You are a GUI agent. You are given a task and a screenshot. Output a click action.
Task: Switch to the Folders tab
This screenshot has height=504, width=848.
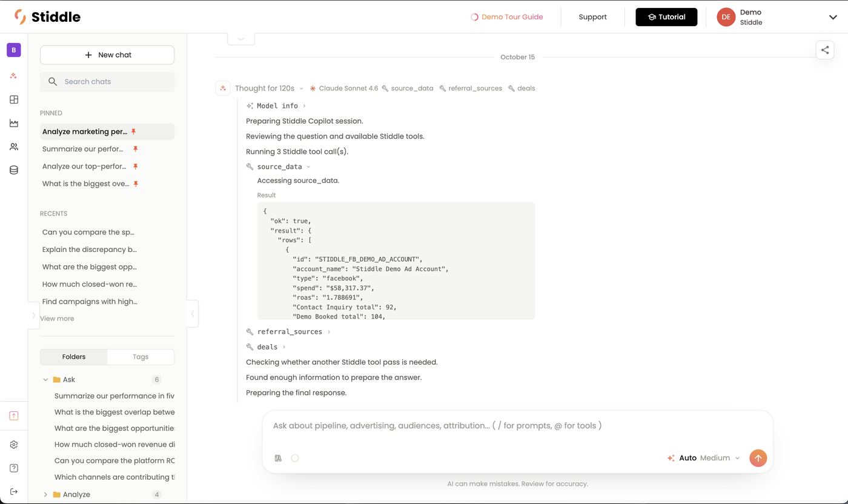[x=74, y=357]
